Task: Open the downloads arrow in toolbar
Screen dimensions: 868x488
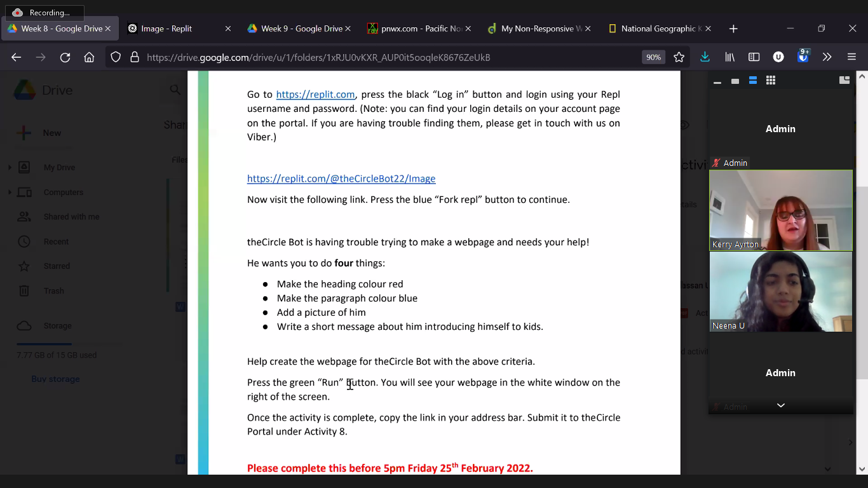Action: tap(705, 57)
